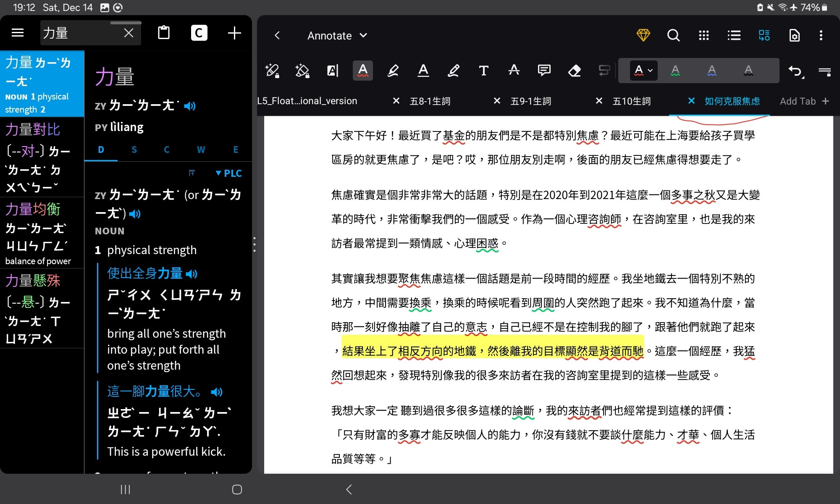840x504 pixels.
Task: Open the three-dot overflow menu
Action: coord(821,35)
